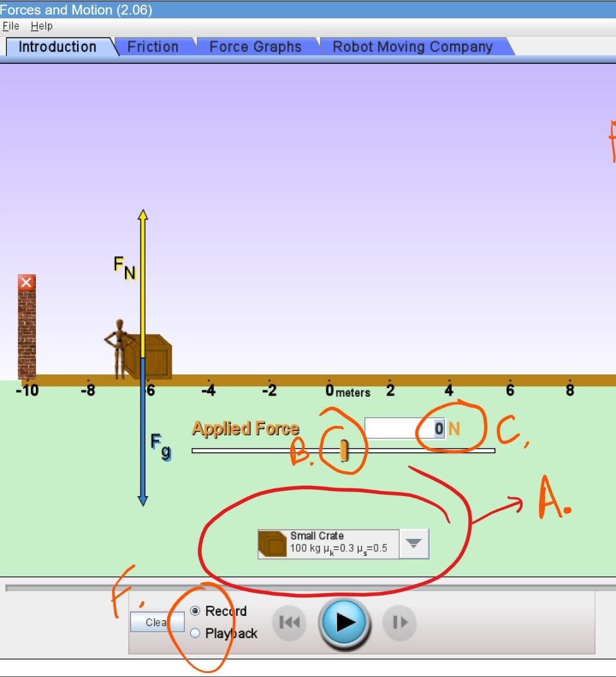Open the Robot Moving Company tab

tap(412, 47)
